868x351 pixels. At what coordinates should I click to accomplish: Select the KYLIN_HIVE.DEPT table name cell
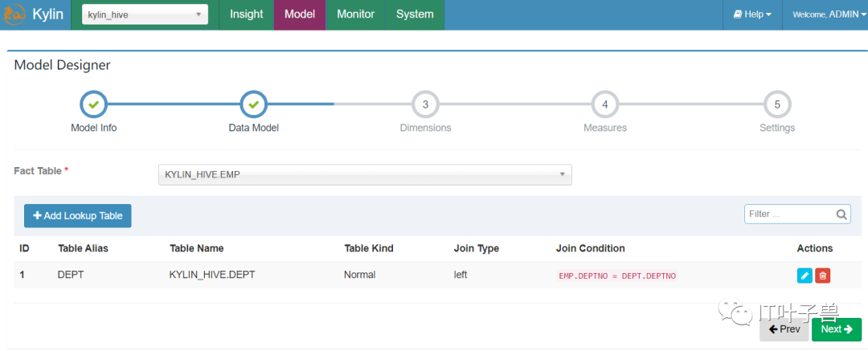(x=212, y=275)
